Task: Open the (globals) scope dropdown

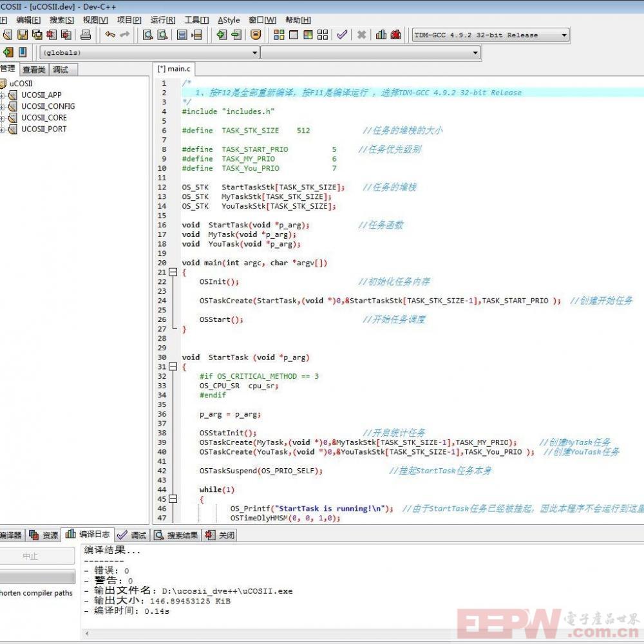Action: (149, 53)
